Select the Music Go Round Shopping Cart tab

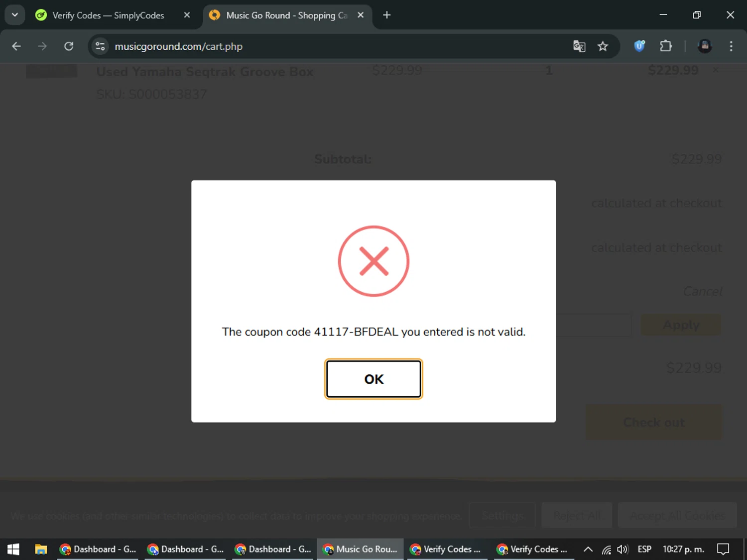click(287, 15)
